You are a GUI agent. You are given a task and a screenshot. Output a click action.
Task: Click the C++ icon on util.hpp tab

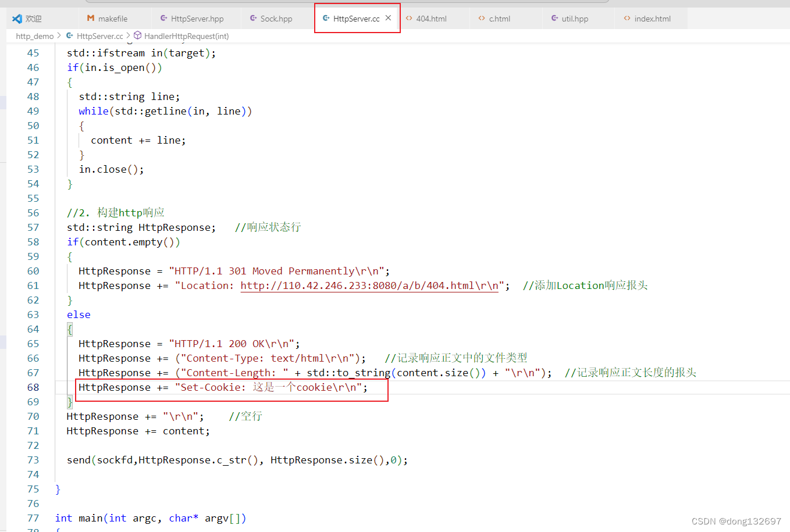555,19
